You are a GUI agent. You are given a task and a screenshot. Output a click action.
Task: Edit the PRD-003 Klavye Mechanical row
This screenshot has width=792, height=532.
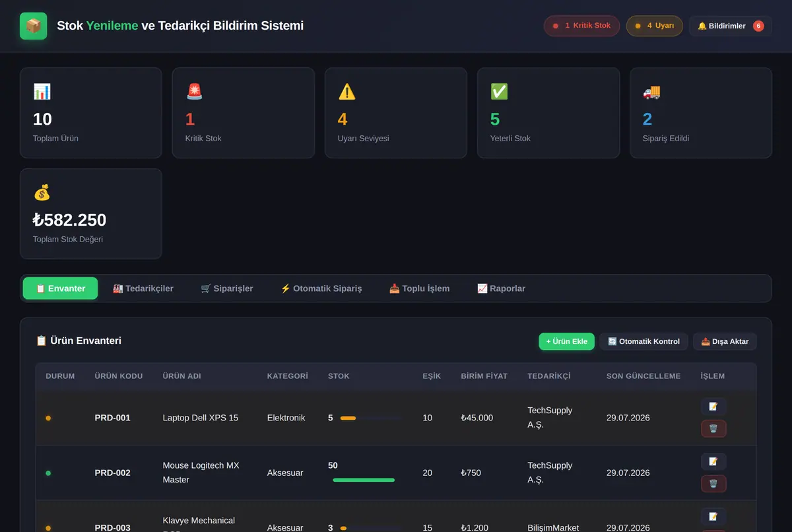(x=713, y=516)
